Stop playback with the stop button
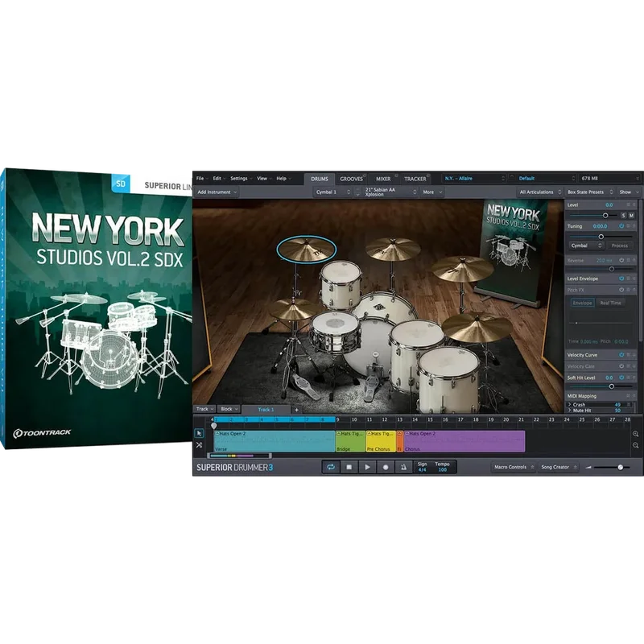 tap(349, 467)
